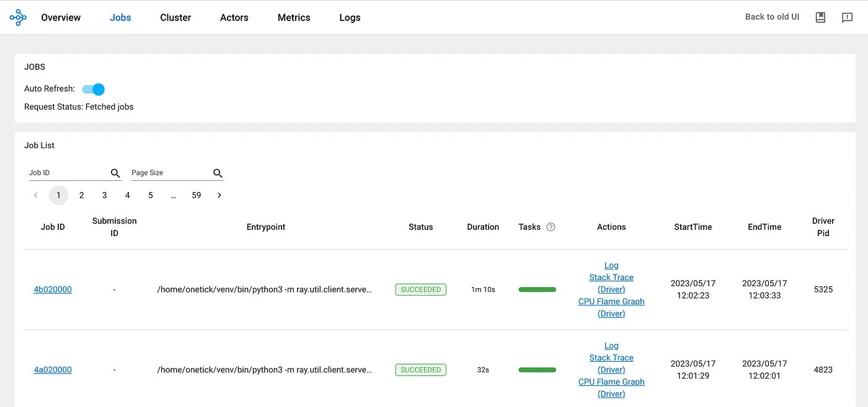Go to next page arrow

coord(219,195)
